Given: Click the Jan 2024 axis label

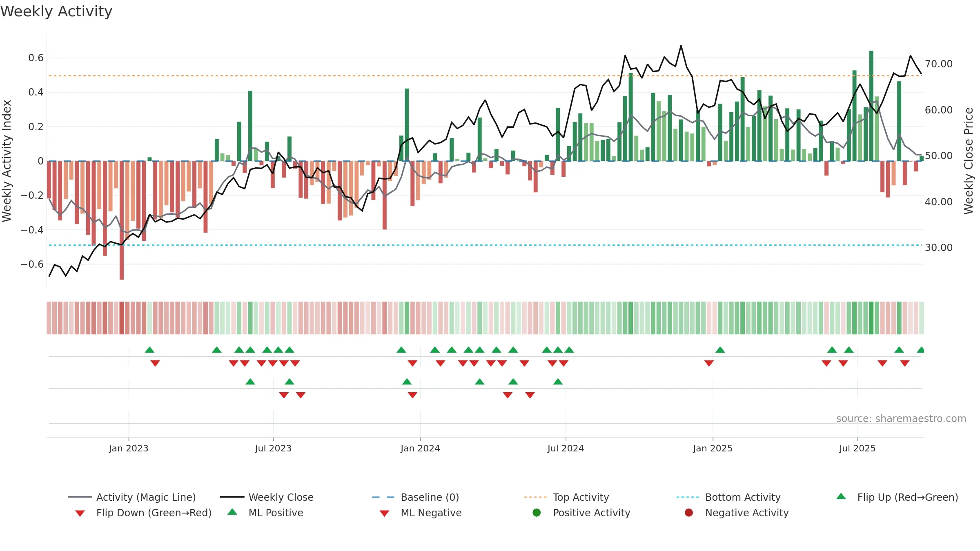Looking at the screenshot, I should pyautogui.click(x=420, y=448).
